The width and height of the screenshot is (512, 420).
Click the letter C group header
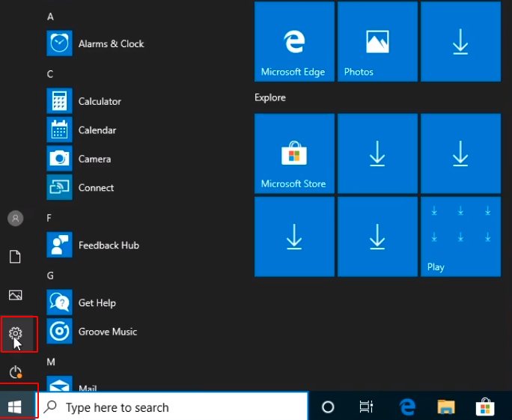[50, 74]
